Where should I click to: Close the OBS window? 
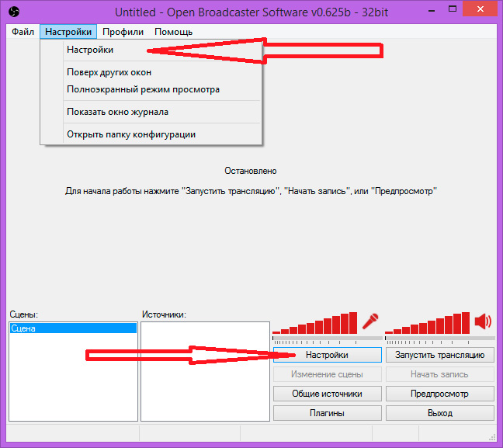tap(480, 9)
